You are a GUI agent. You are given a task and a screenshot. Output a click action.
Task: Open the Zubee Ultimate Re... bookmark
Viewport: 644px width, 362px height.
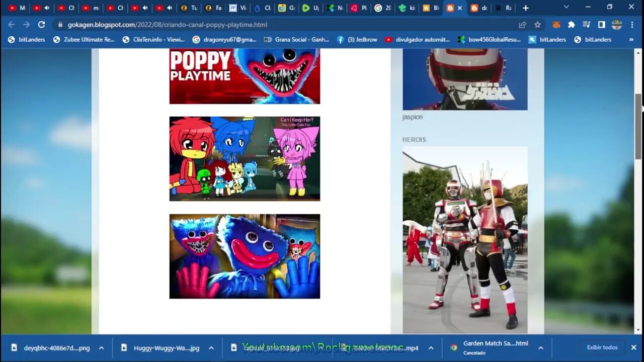[x=84, y=39]
